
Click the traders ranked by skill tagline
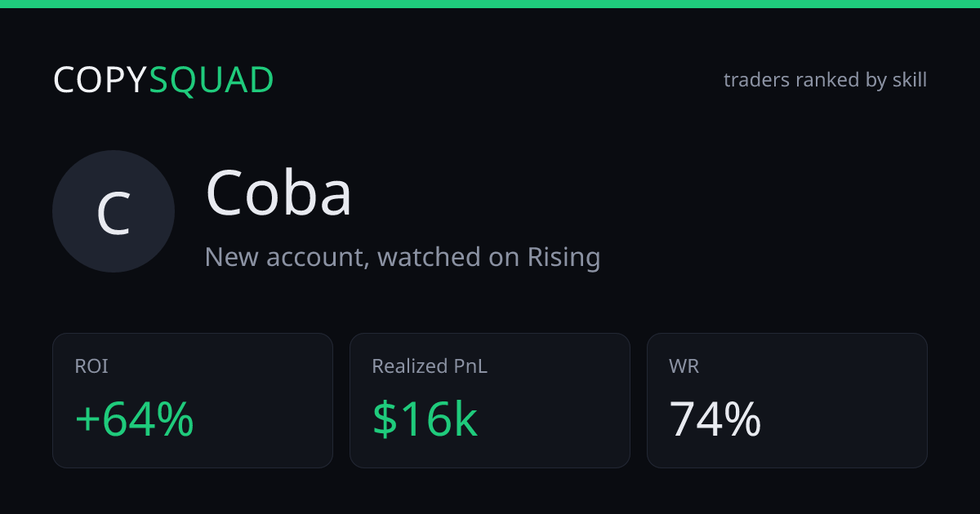coord(825,80)
